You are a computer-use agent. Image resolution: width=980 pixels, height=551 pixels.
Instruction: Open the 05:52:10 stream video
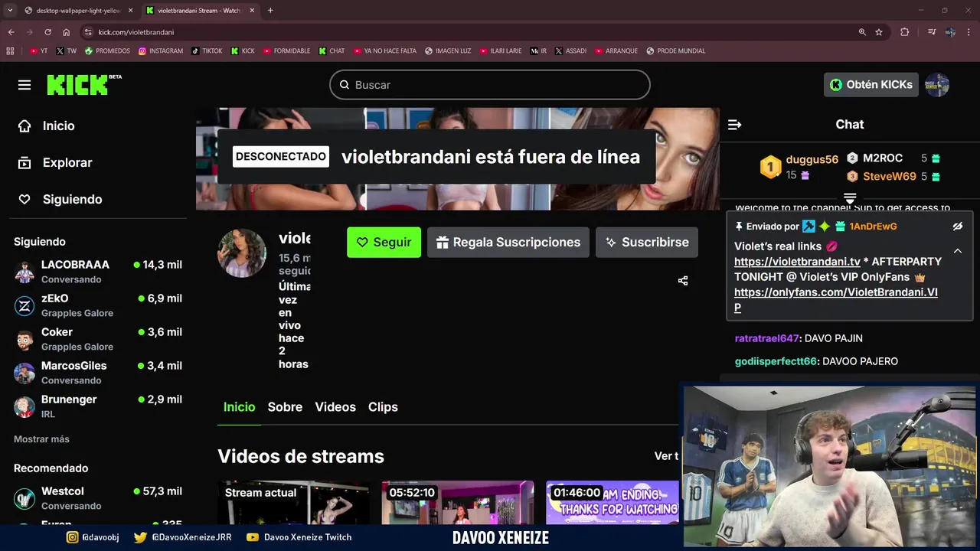[458, 503]
